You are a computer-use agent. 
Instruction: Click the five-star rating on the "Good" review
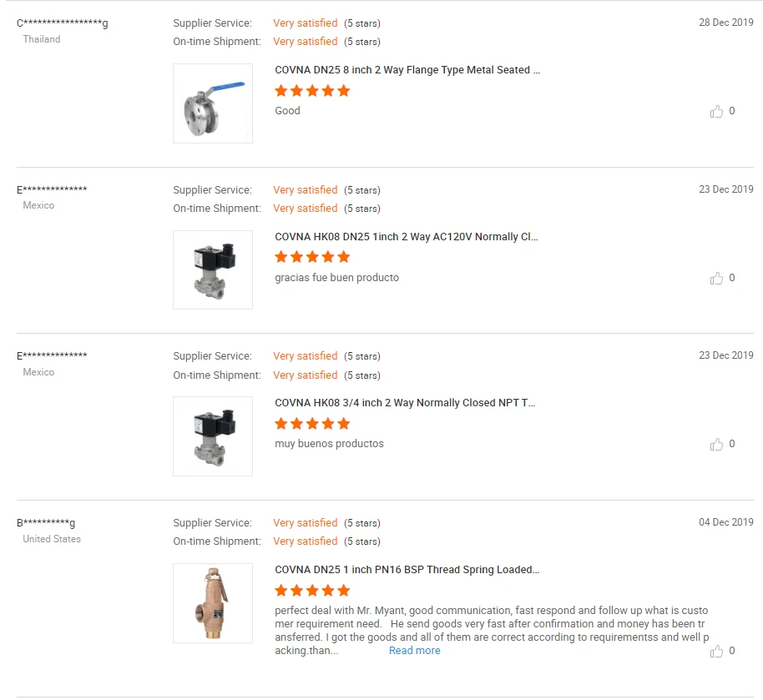click(312, 90)
